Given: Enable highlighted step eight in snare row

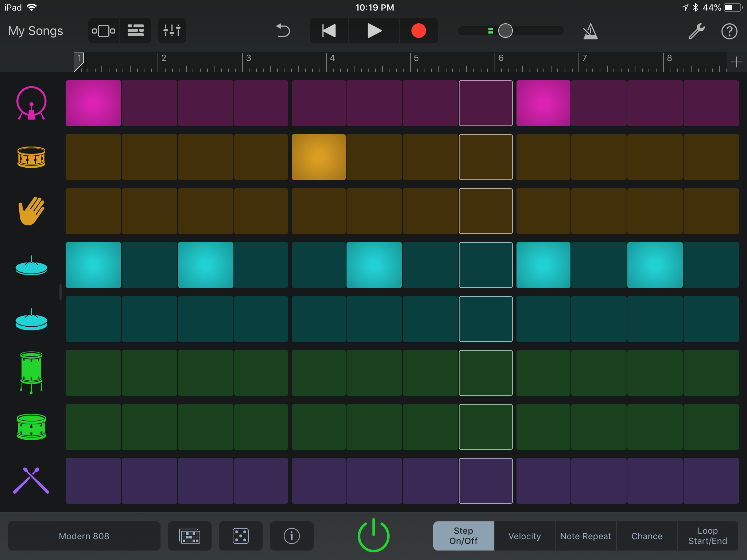Looking at the screenshot, I should pyautogui.click(x=486, y=157).
